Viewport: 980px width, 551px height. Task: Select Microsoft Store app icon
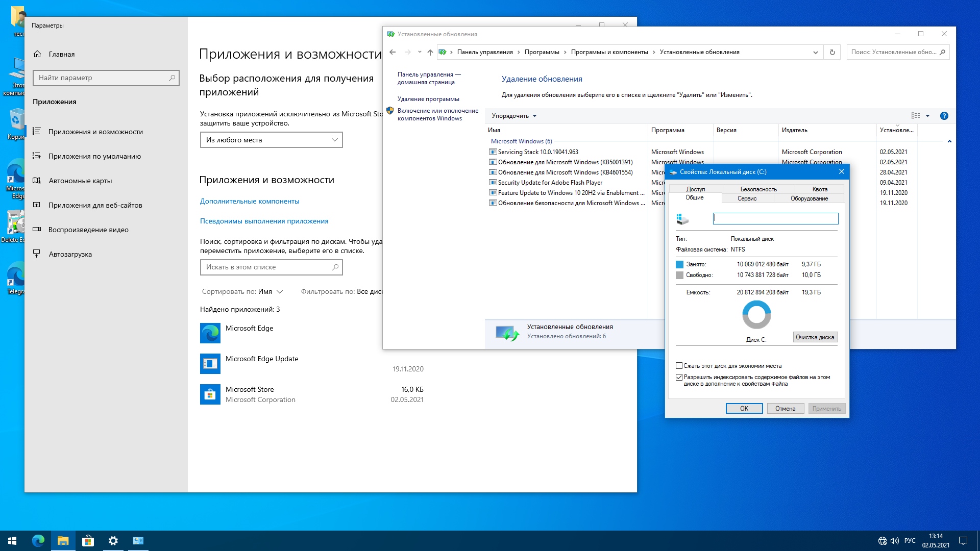[x=210, y=394]
